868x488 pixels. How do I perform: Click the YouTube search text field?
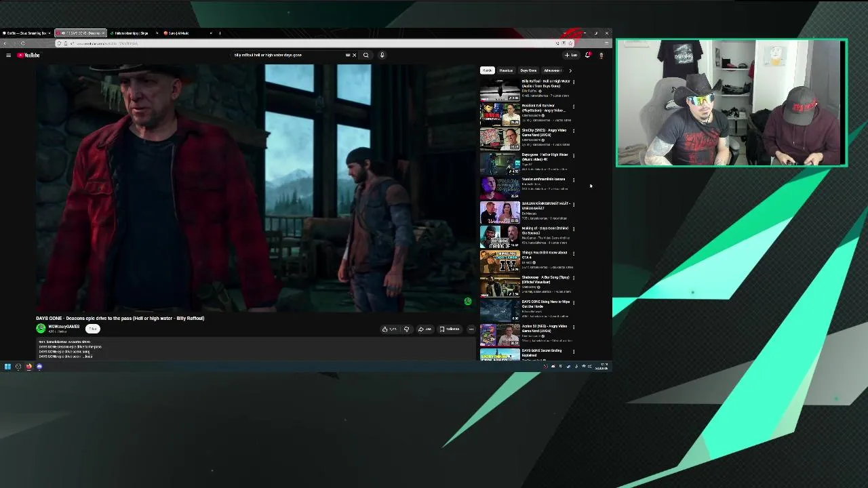[x=290, y=55]
